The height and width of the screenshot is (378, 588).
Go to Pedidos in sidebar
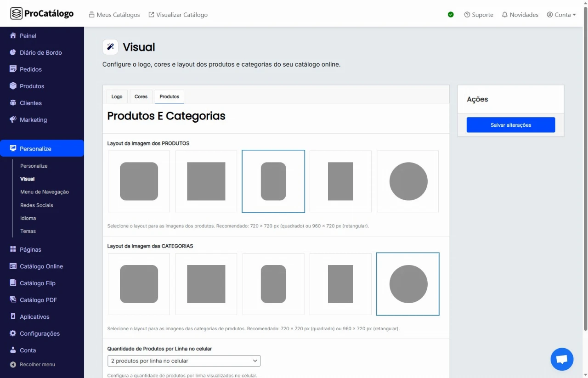coord(31,69)
